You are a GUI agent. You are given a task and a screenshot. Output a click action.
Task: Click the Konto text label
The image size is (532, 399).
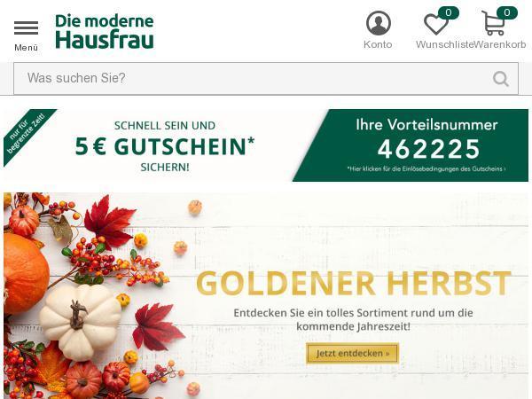(378, 44)
